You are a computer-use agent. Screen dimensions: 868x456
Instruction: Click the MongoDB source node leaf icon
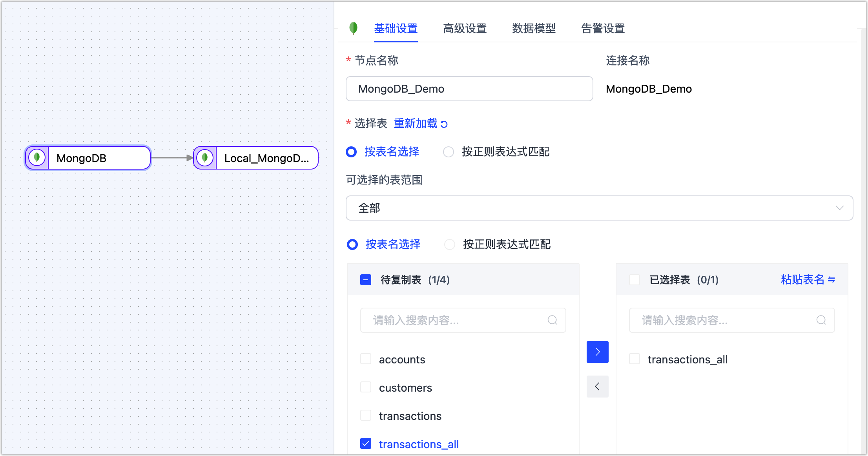pyautogui.click(x=37, y=158)
